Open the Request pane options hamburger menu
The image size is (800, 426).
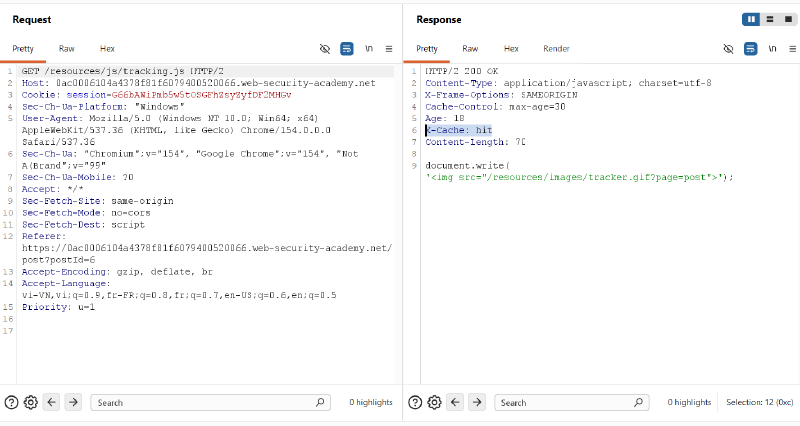(x=389, y=49)
